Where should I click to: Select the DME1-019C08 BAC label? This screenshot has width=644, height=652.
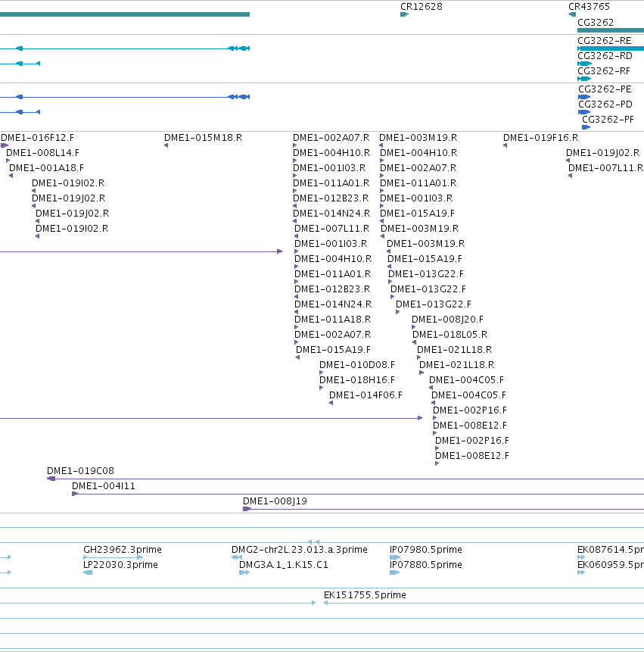pos(81,471)
